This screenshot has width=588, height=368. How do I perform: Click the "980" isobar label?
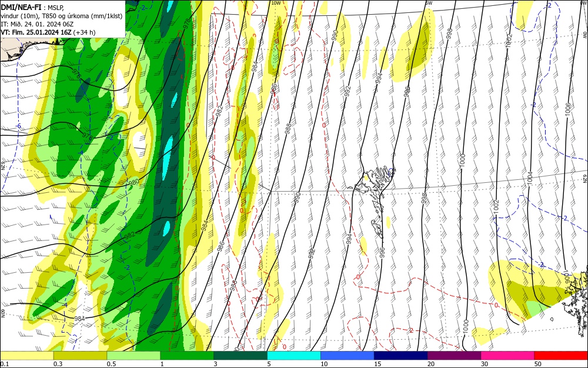click(x=134, y=182)
